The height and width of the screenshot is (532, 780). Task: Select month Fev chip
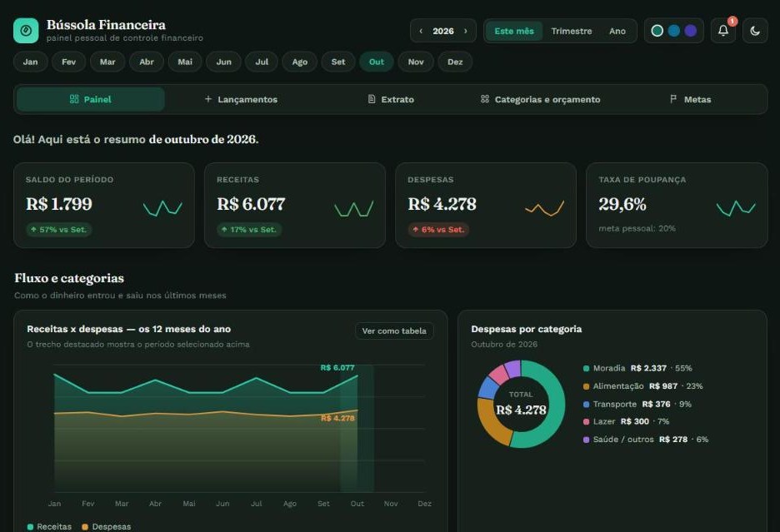click(68, 62)
